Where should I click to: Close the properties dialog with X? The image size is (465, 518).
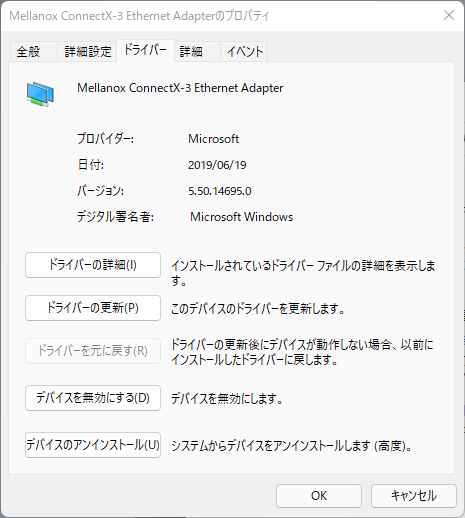(x=449, y=15)
